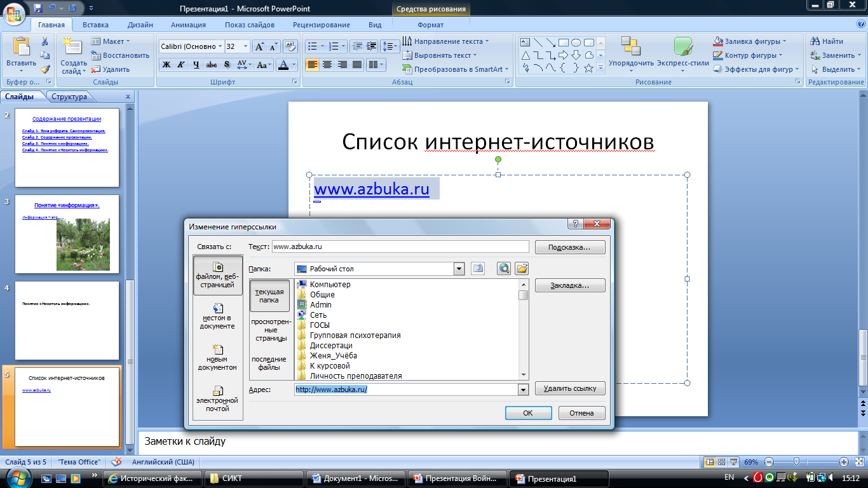Click the numbered list icon
The height and width of the screenshot is (488, 868).
(333, 46)
